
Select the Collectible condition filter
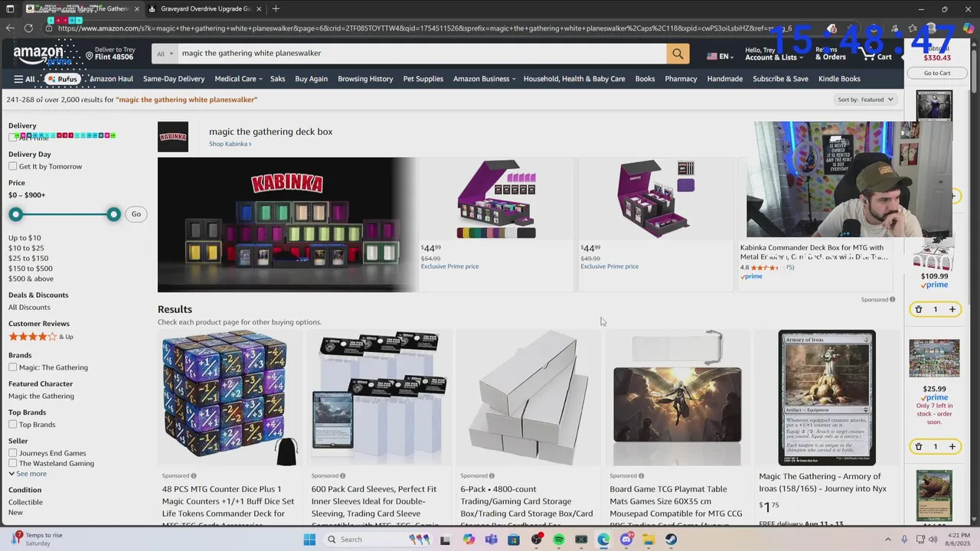(25, 502)
